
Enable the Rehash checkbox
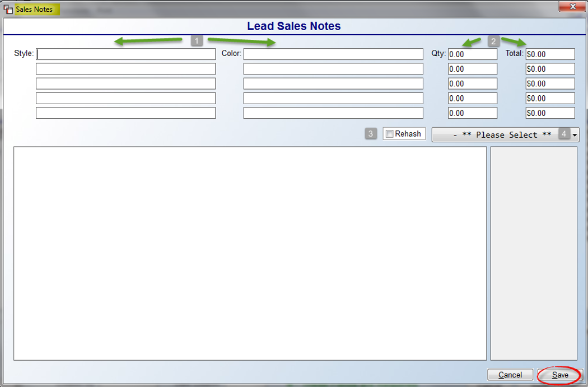click(390, 134)
